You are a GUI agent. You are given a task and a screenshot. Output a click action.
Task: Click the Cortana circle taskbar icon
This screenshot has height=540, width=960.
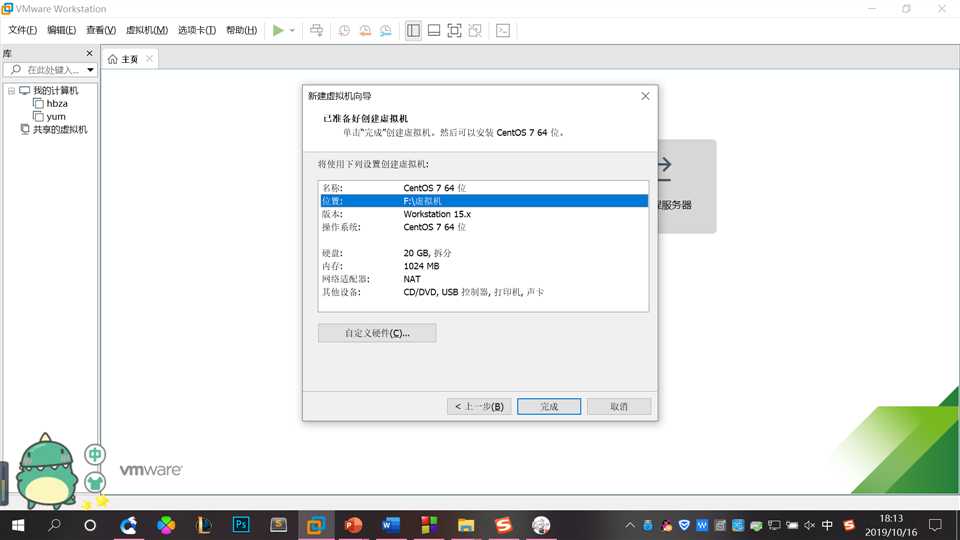90,525
